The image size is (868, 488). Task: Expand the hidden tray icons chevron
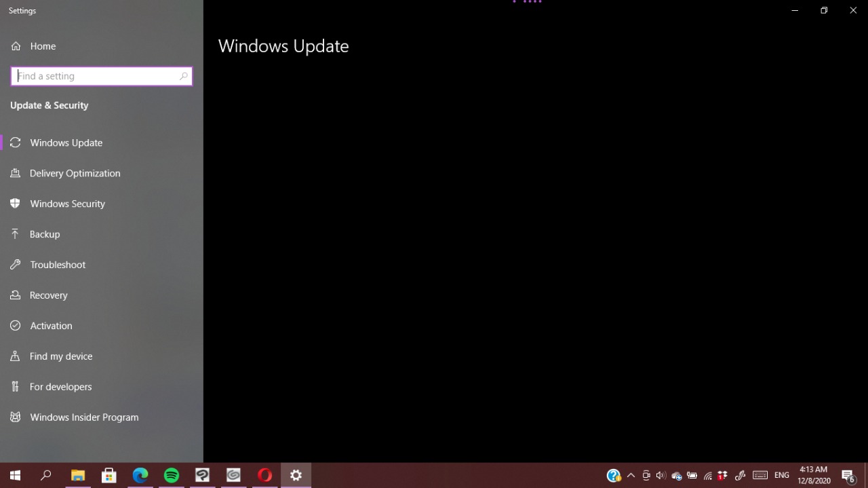point(631,475)
